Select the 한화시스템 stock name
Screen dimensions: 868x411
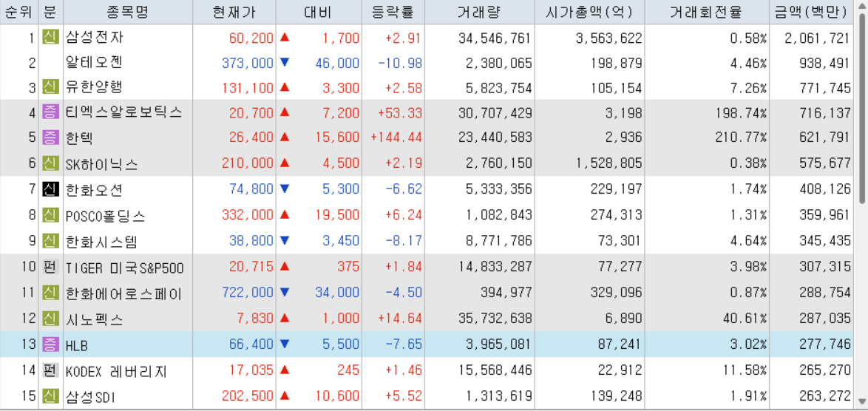[x=101, y=241]
